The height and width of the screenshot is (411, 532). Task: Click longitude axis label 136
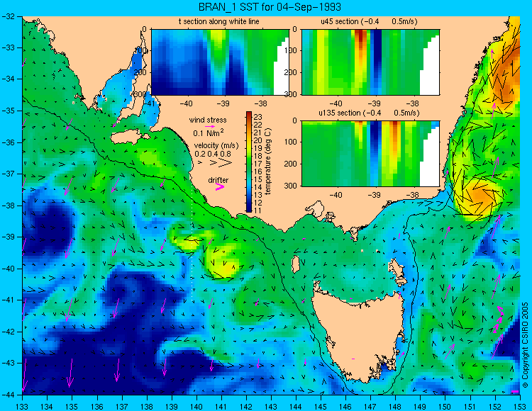pos(97,407)
